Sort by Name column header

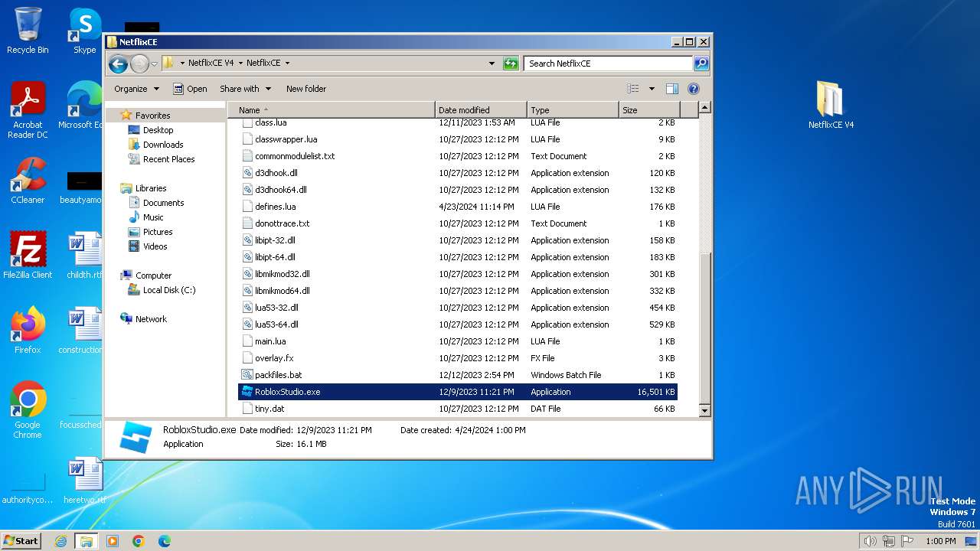(x=332, y=110)
